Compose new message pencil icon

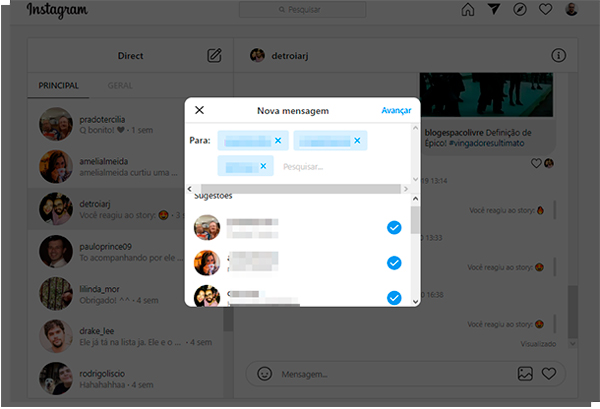[214, 55]
